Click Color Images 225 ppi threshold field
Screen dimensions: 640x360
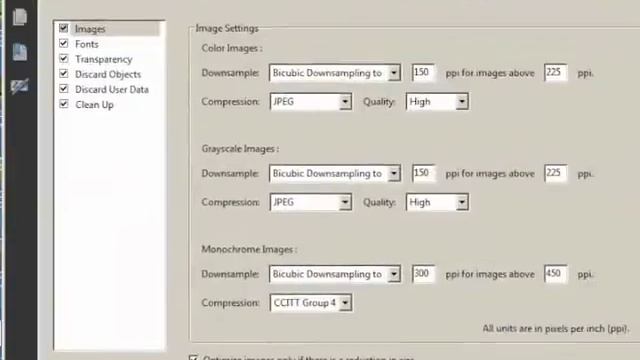(x=556, y=73)
